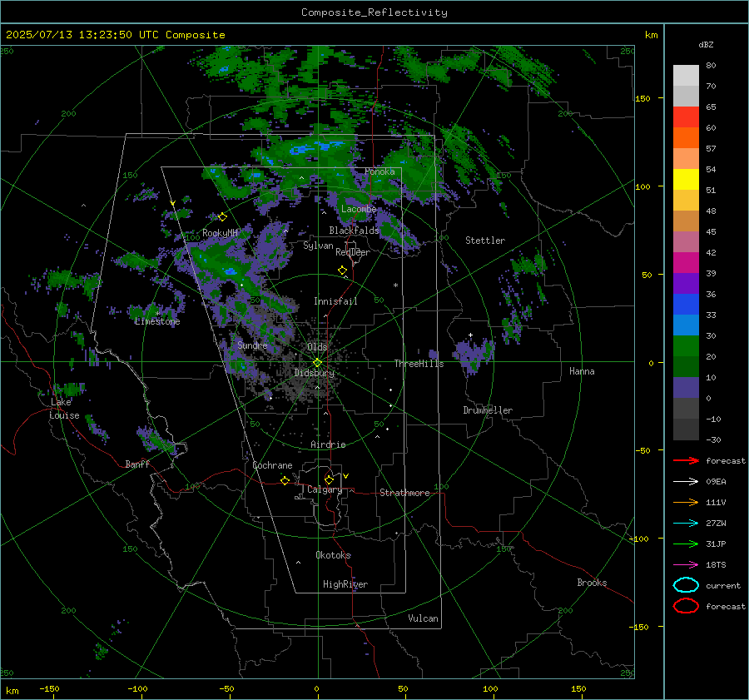Select the Limestone label
This screenshot has height=700, width=749.
pos(157,321)
